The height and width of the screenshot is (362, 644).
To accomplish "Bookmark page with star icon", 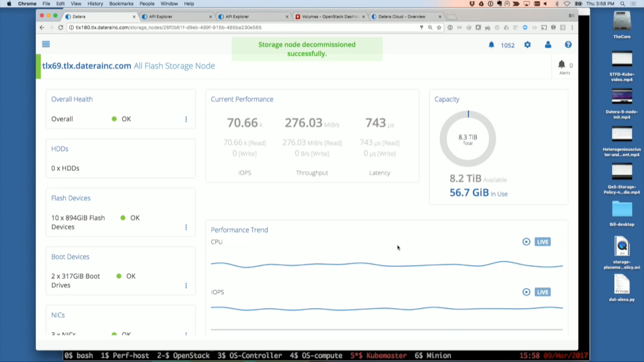I will [439, 28].
